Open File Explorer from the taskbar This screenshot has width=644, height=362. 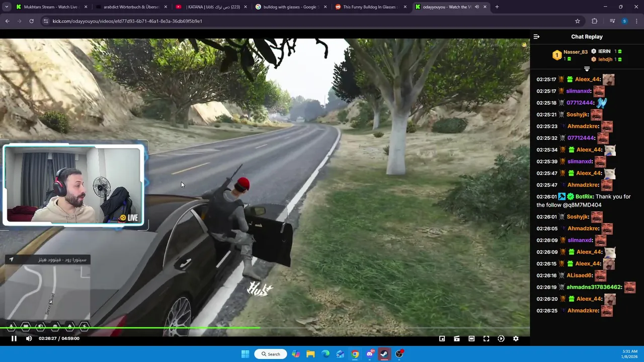(310, 354)
